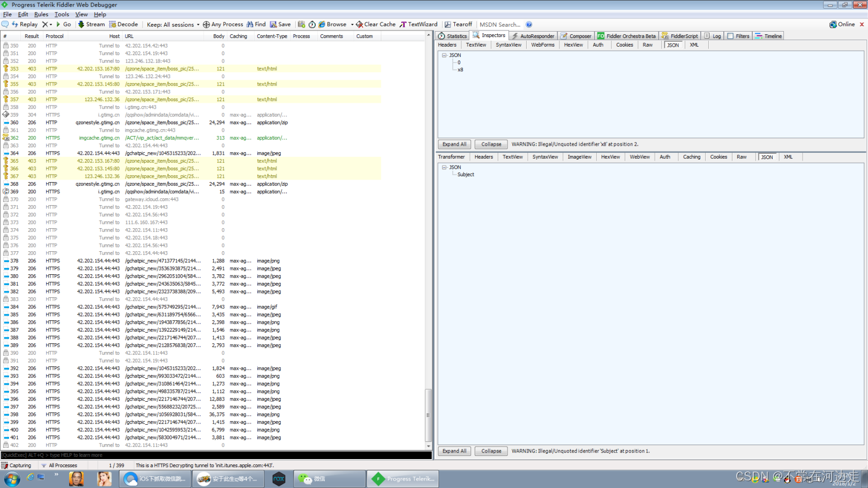Open the Composer tab

tap(576, 36)
